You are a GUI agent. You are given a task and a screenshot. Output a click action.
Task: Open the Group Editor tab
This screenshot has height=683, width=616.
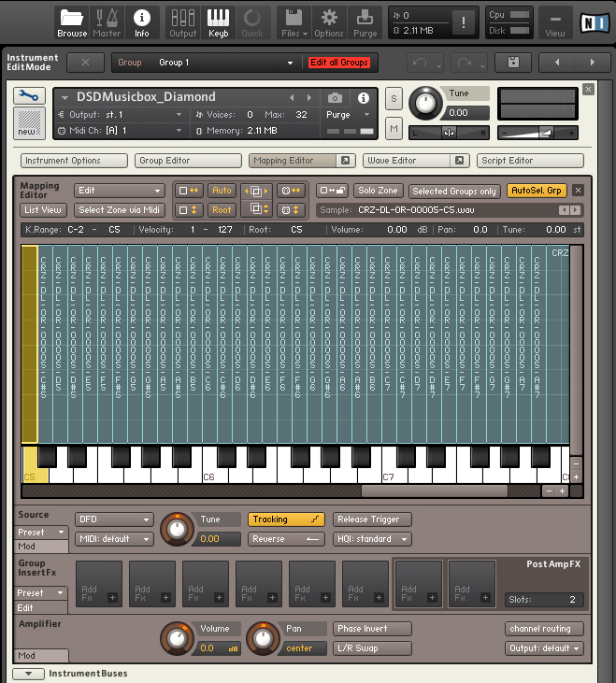[x=188, y=161]
